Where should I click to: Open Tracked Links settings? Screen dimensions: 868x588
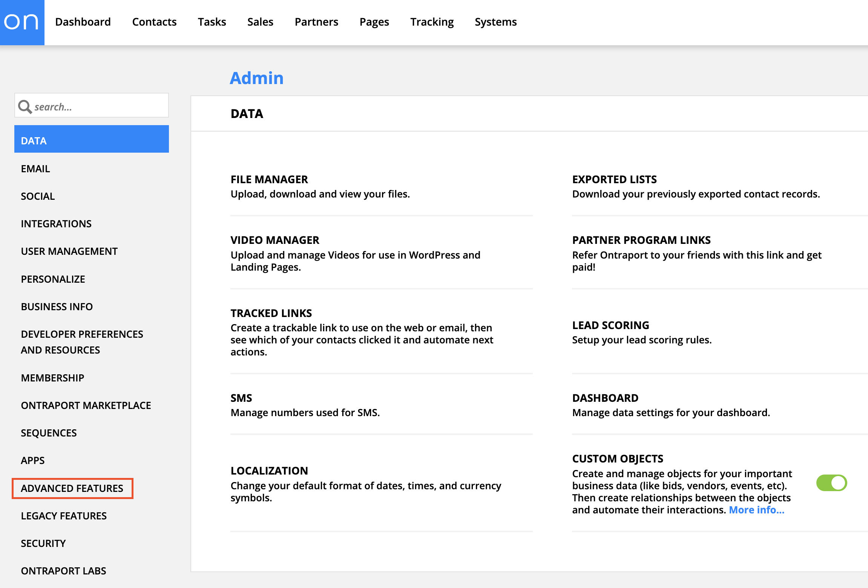[271, 313]
